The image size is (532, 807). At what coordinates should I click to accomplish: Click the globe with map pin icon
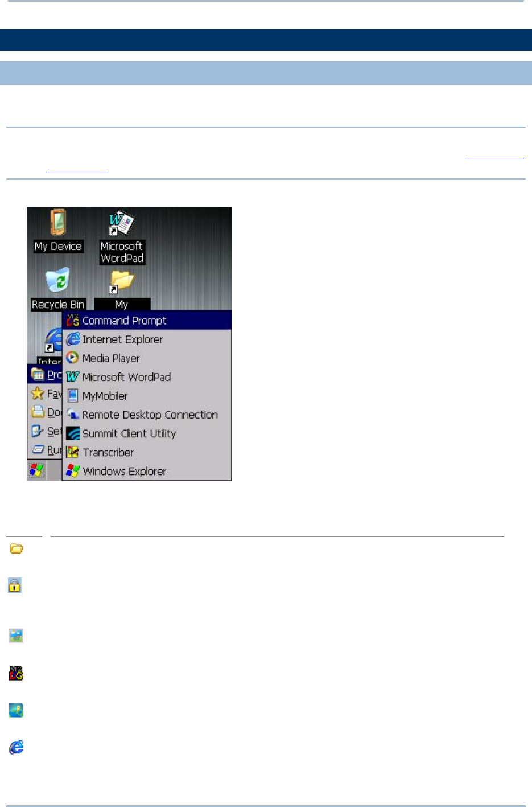click(x=16, y=710)
